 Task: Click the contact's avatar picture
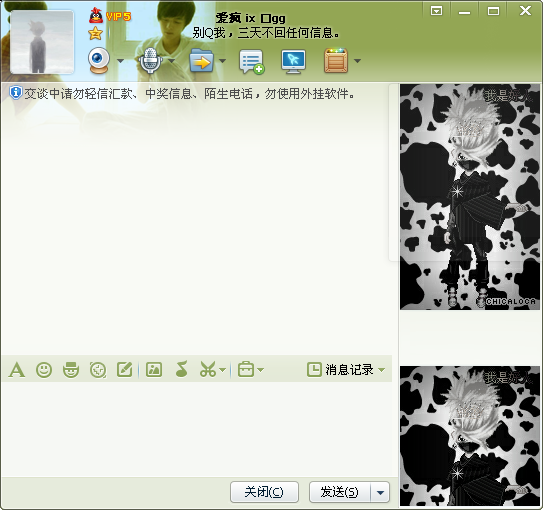[42, 42]
